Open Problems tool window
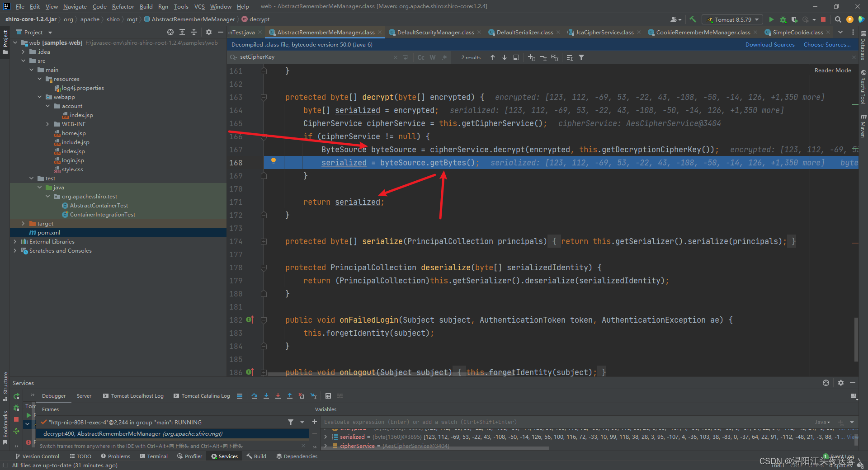The image size is (868, 470). [115, 456]
